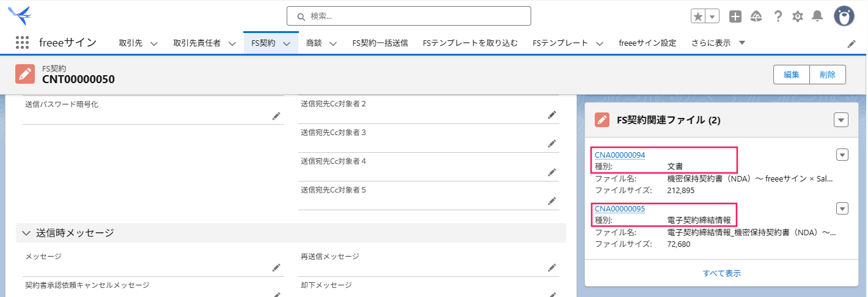Click in the 検索 search box
The image size is (868, 297).
409,16
